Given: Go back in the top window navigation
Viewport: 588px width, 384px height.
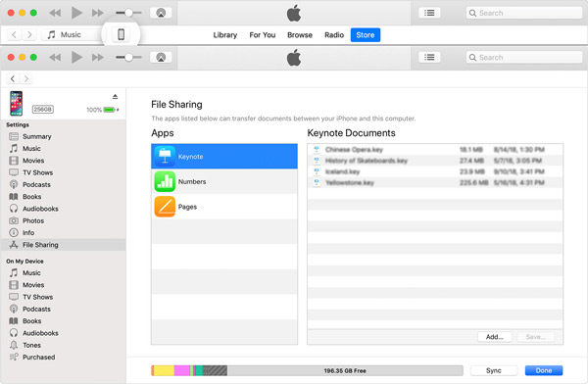Looking at the screenshot, I should pos(15,35).
